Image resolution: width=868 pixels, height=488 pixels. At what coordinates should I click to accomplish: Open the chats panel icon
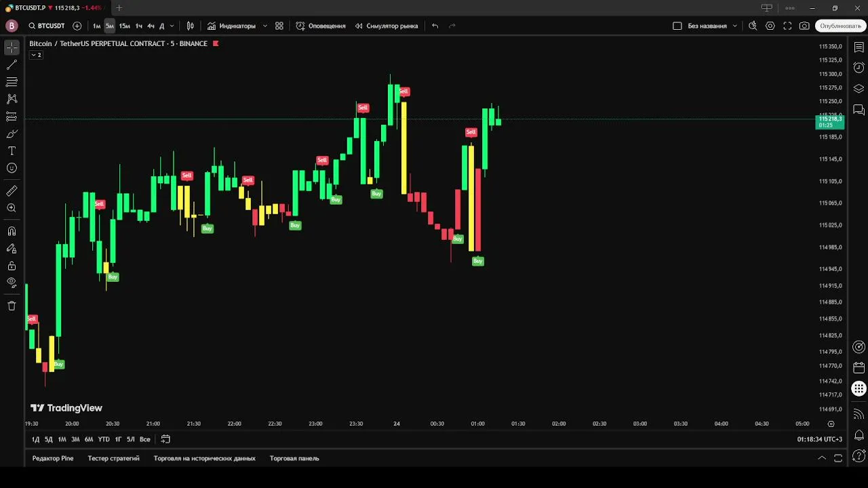coord(859,109)
